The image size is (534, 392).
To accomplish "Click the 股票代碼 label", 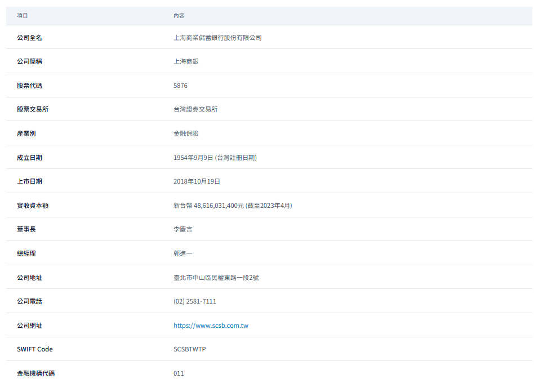I will (30, 86).
